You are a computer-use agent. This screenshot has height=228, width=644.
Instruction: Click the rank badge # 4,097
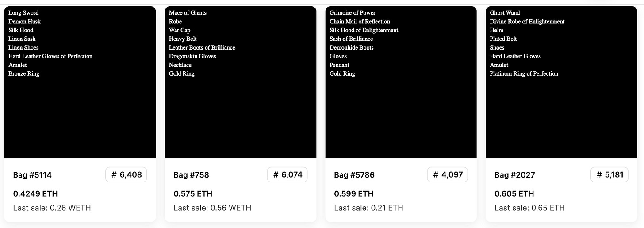coord(447,175)
